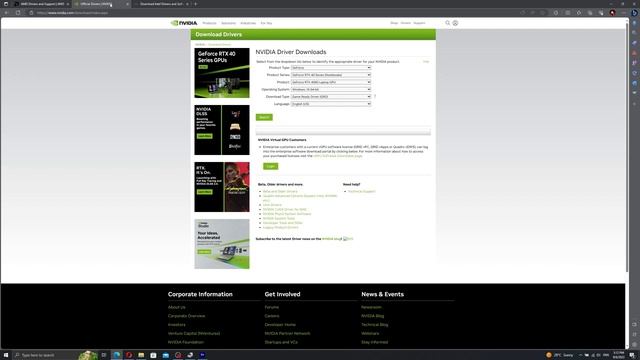640x360 pixels.
Task: Open the About Us footer link
Action: coord(177,307)
